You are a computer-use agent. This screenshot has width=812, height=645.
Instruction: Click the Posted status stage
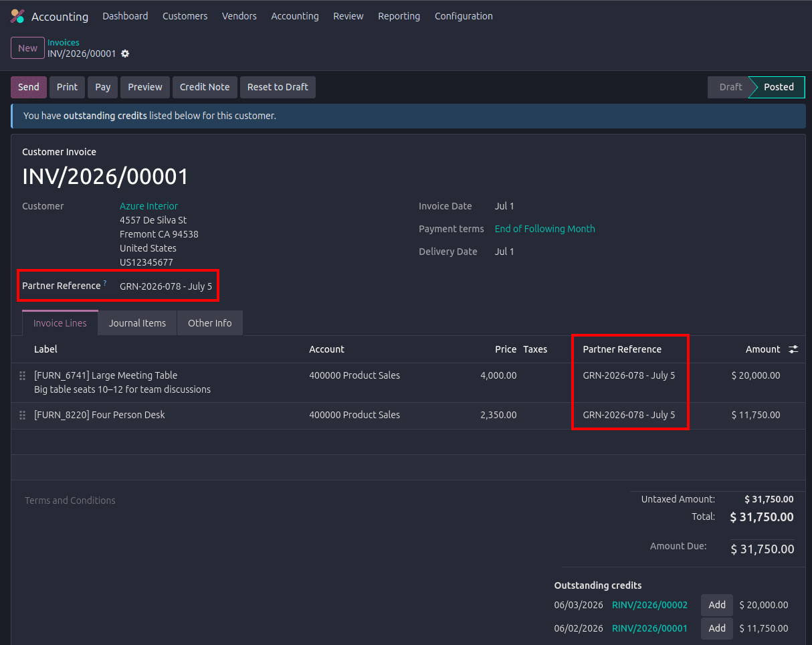[779, 87]
